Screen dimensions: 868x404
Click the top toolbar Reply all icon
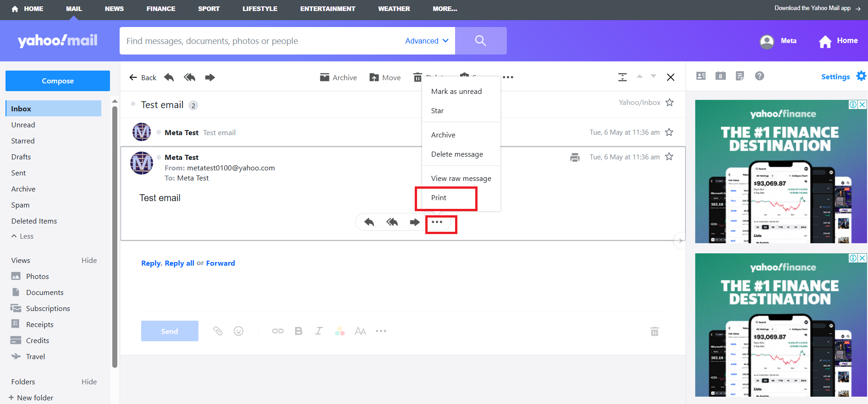[x=190, y=77]
